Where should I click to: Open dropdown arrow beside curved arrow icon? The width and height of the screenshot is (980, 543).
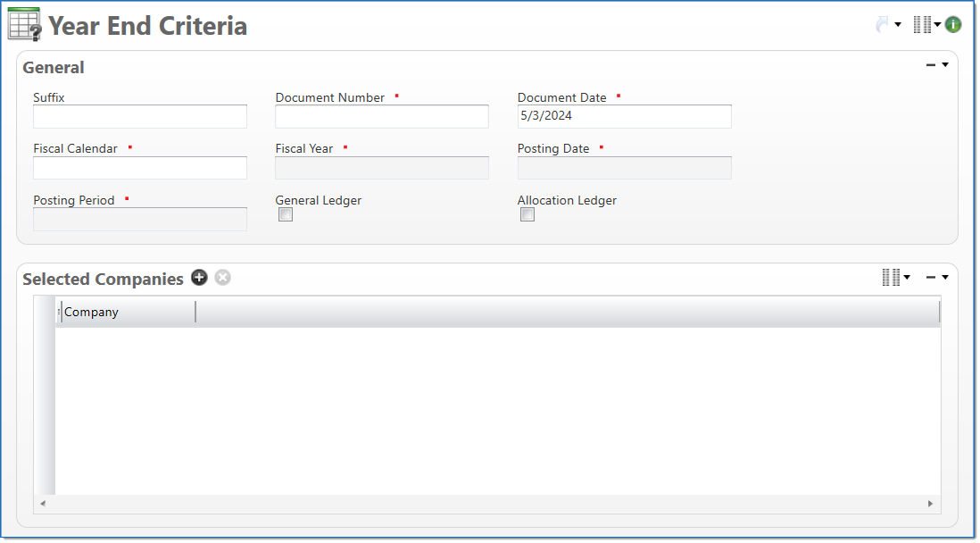tap(898, 25)
